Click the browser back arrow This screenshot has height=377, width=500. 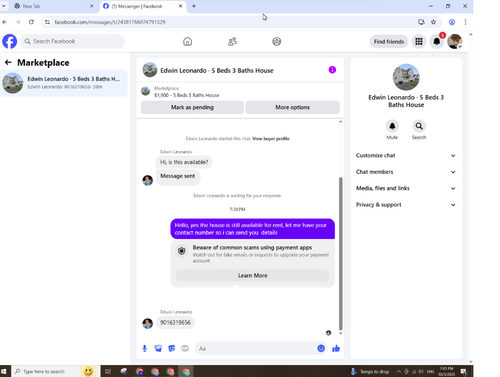coord(5,22)
